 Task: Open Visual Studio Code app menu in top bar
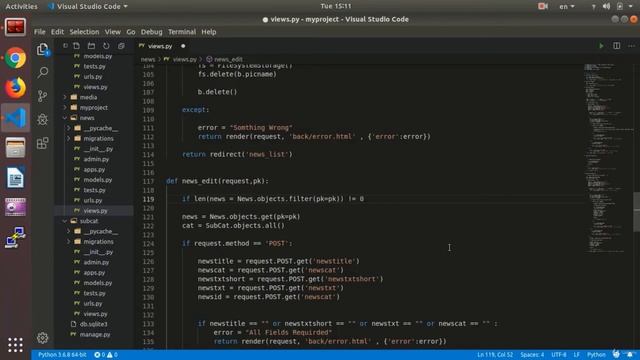87,6
